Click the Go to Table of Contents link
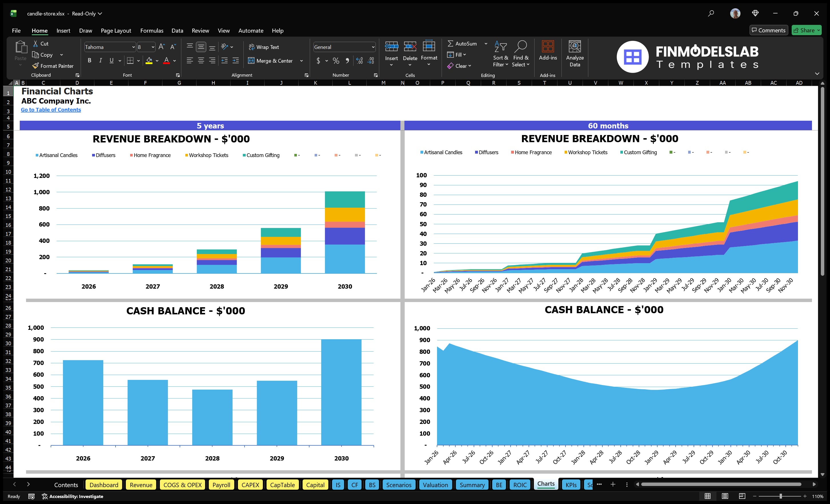The height and width of the screenshot is (504, 830). 51,110
